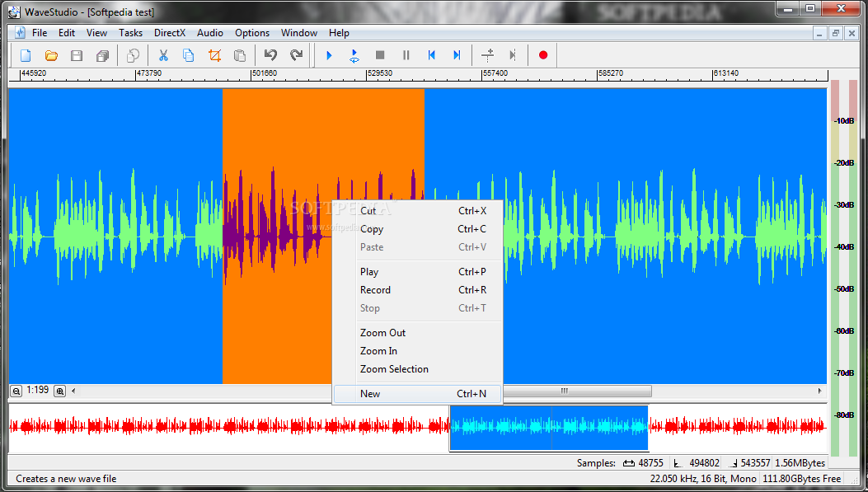Click the revert document toolbar icon

pyautogui.click(x=133, y=55)
